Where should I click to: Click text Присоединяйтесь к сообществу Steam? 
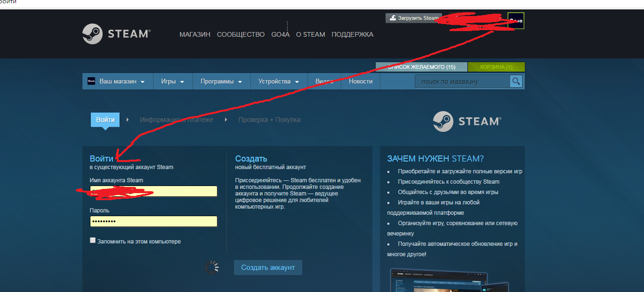click(449, 182)
